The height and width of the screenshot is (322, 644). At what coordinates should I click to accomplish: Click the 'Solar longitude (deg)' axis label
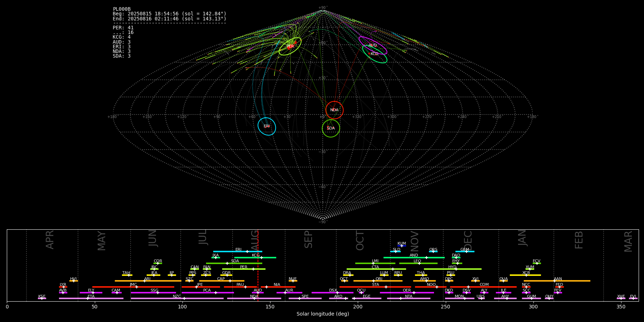tap(323, 314)
